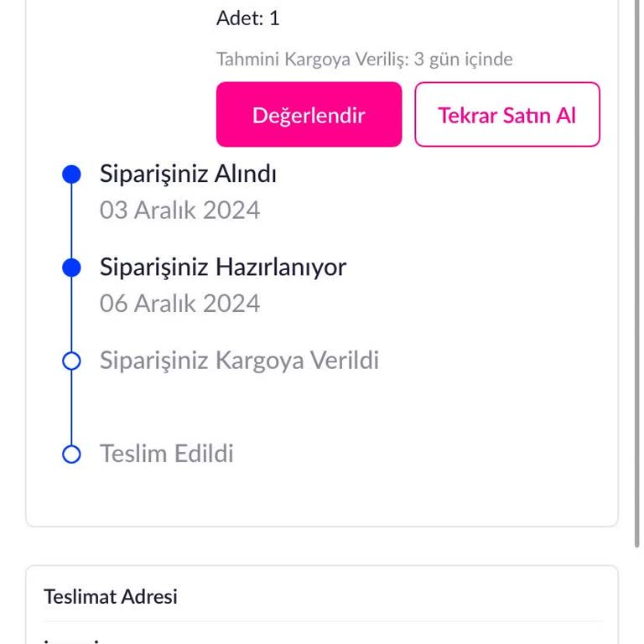Click the filled dot for Siparişiniz Alındı
Viewport: 644px width, 644px height.
72,174
